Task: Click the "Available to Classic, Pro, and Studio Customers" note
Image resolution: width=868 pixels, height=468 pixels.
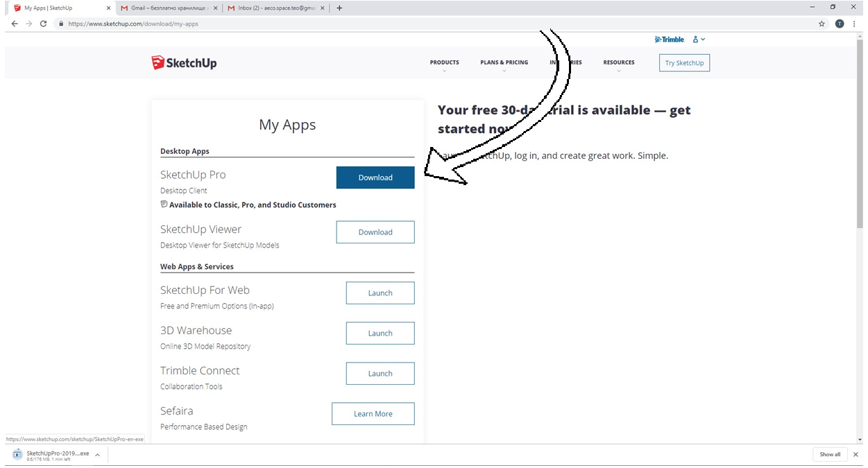Action: pyautogui.click(x=253, y=205)
